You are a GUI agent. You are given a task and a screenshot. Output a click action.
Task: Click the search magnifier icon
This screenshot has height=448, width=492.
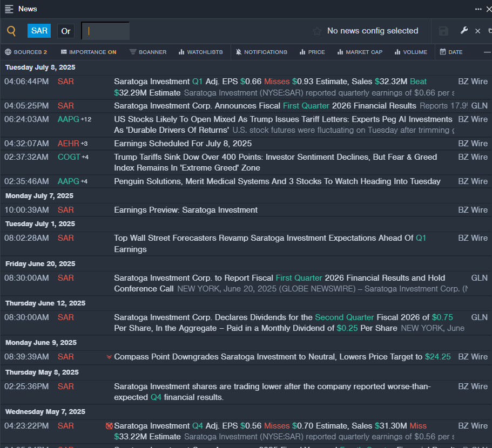(11, 31)
